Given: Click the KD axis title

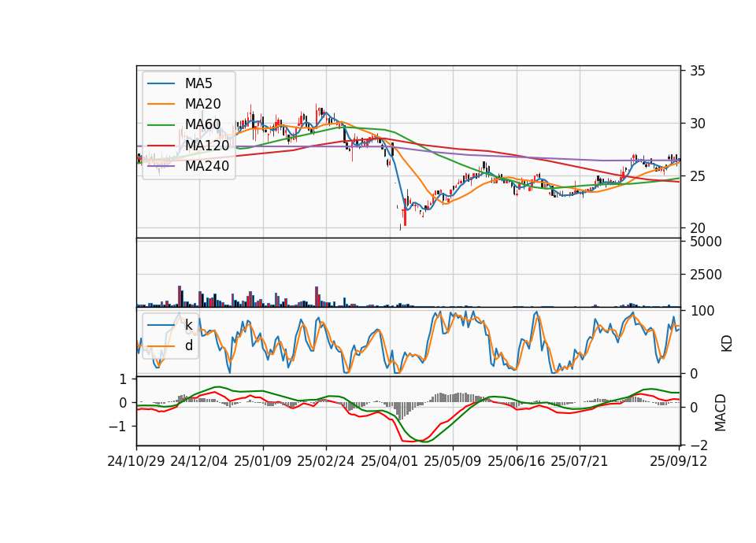Looking at the screenshot, I should pyautogui.click(x=727, y=343).
